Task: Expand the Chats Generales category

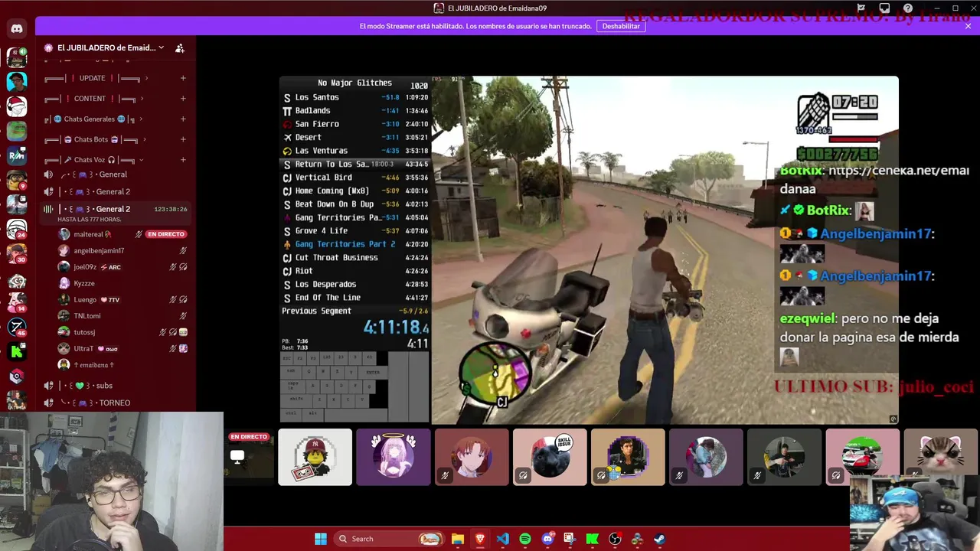Action: (93, 119)
